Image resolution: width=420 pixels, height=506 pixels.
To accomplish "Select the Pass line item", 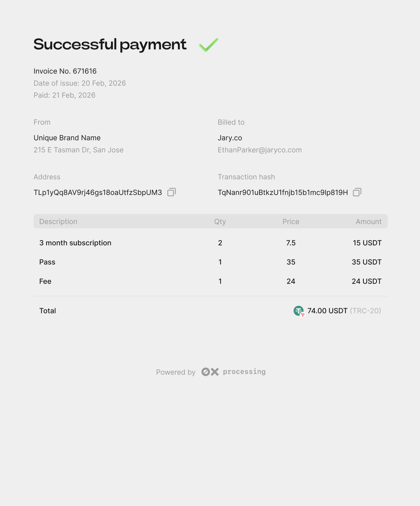I will 47,262.
